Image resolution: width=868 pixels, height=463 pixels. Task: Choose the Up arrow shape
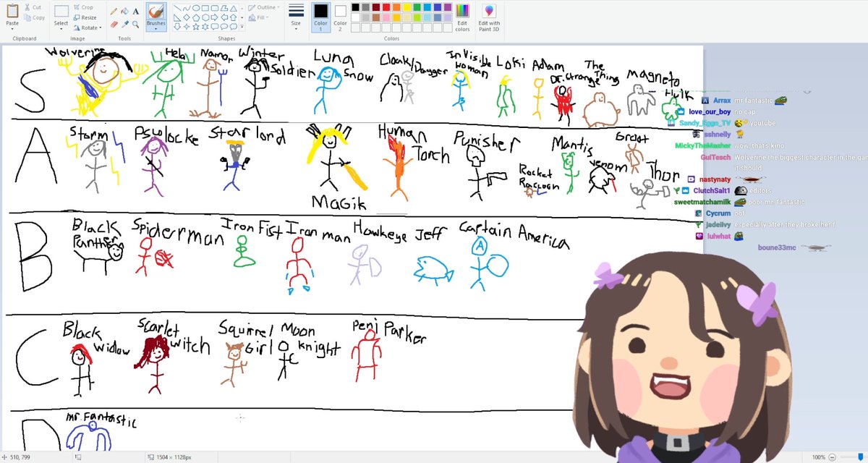tap(234, 17)
